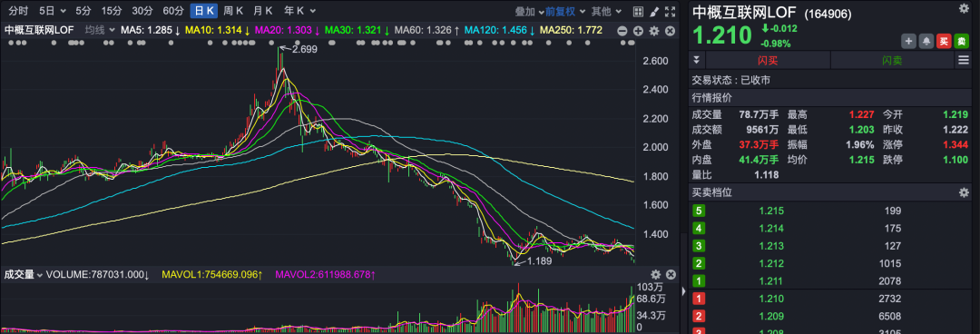980x334 pixels.
Task: Click the red 买 buy icon
Action: [944, 41]
